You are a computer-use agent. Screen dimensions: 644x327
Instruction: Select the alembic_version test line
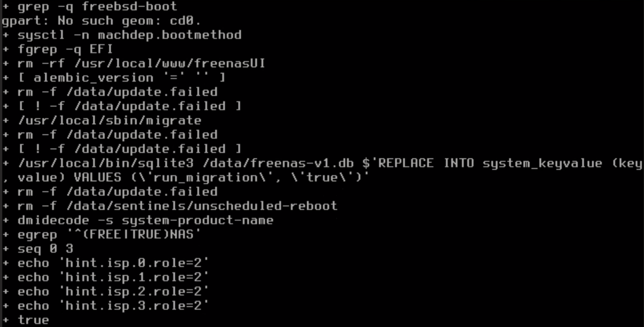[114, 78]
